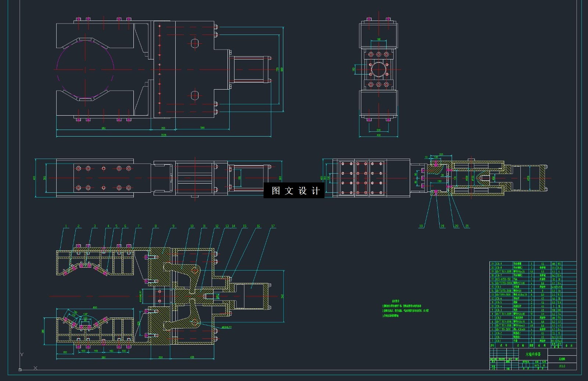
Task: Select the 1975 weight value in title block
Action: coord(537,366)
